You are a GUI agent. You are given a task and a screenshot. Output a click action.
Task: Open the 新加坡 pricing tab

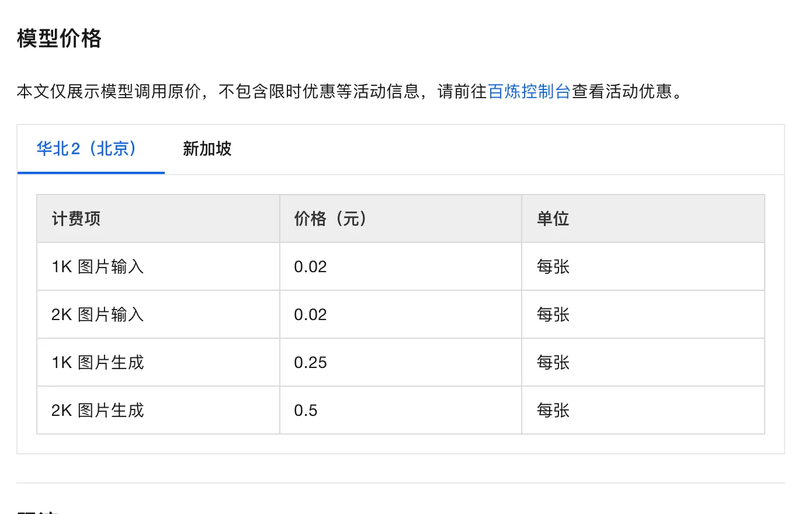pyautogui.click(x=207, y=149)
